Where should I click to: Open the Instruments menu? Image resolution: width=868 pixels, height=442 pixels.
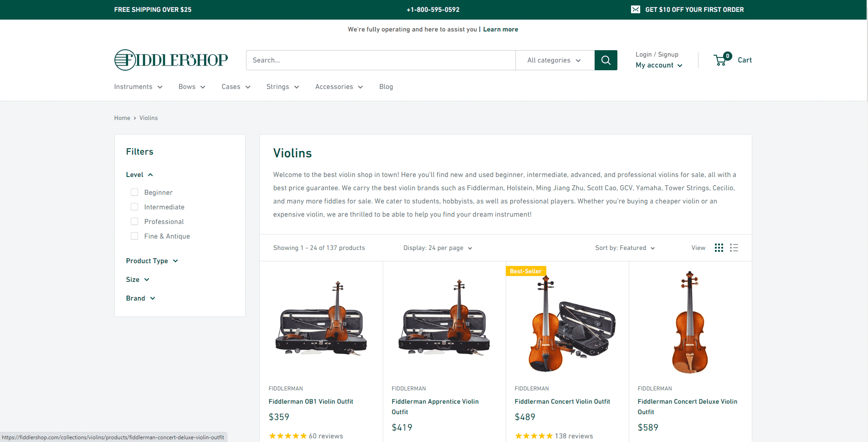tap(138, 87)
